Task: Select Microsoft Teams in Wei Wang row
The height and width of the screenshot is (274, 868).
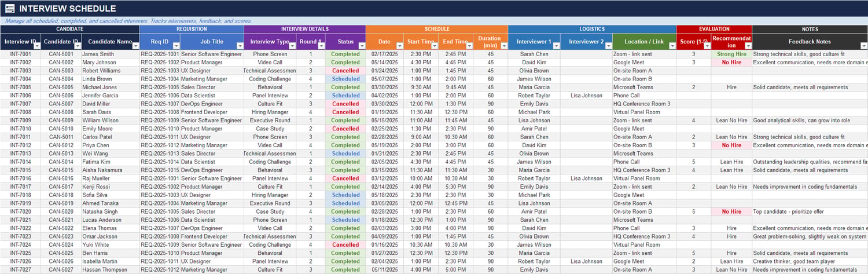Action: 644,154
